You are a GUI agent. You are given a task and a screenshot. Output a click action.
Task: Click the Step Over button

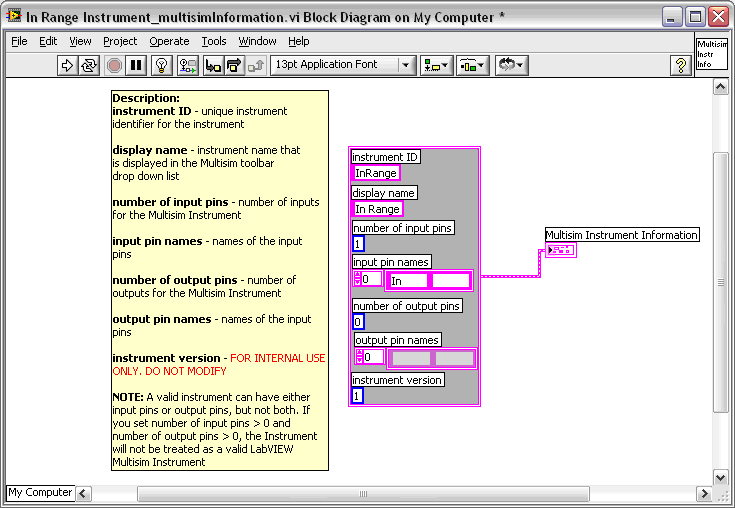(234, 65)
